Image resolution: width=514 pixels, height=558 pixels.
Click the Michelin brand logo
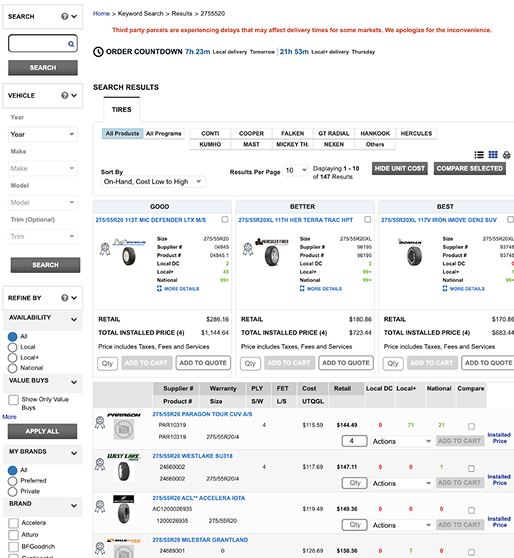point(129,242)
